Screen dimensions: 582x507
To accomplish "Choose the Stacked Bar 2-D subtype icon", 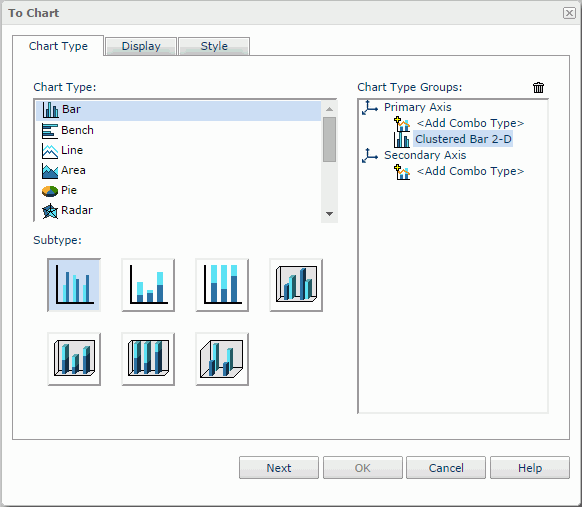I will [148, 285].
